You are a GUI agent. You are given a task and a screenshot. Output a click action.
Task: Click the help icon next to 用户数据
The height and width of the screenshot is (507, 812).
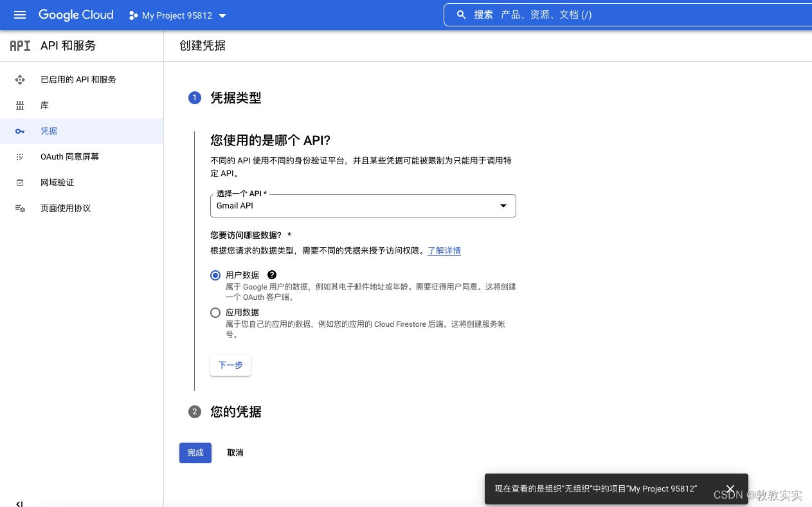pos(272,275)
